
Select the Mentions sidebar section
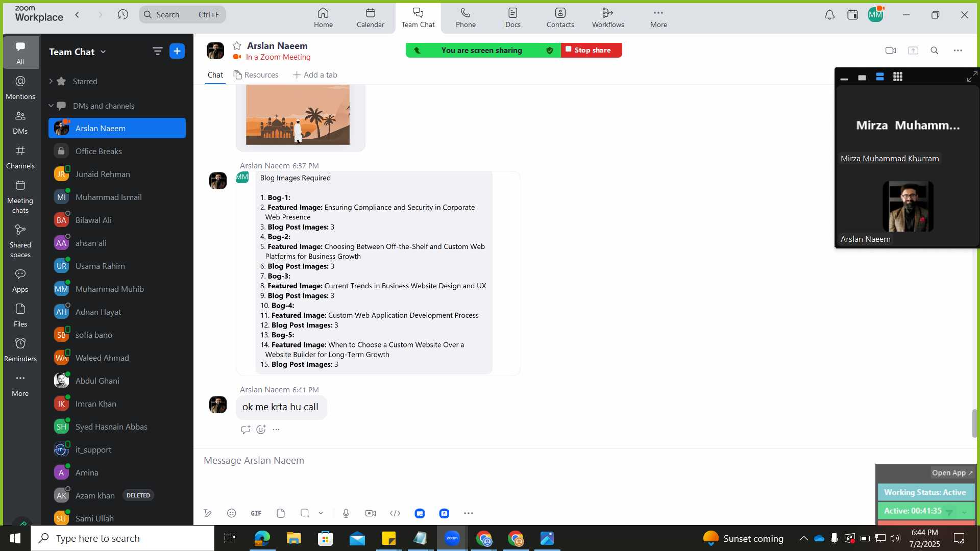[20, 88]
